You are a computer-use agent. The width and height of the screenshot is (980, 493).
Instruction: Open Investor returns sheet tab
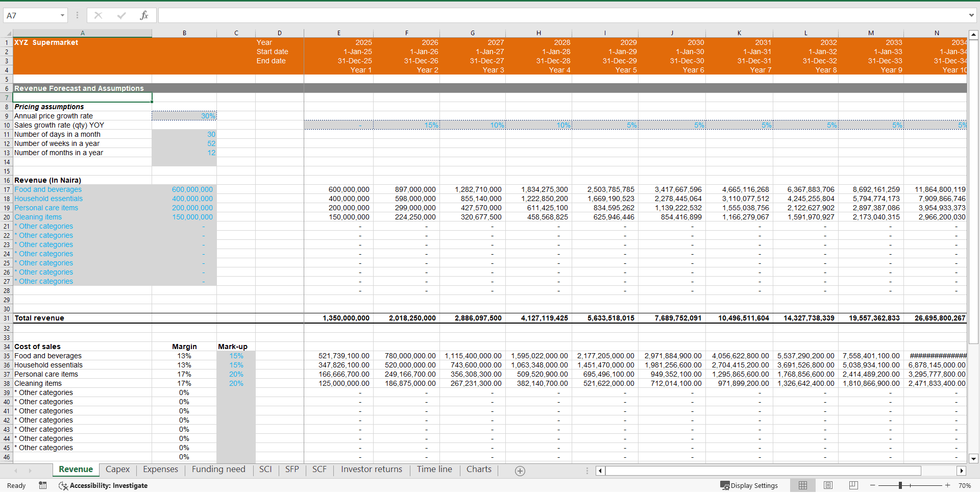point(372,470)
